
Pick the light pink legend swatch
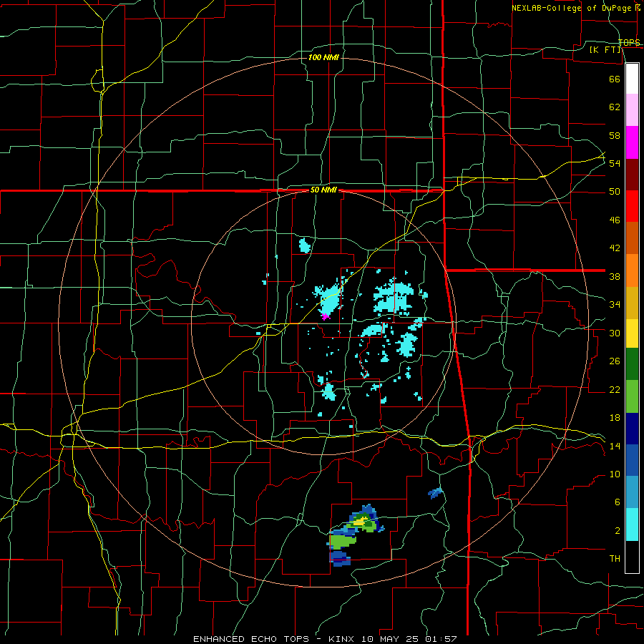click(632, 110)
